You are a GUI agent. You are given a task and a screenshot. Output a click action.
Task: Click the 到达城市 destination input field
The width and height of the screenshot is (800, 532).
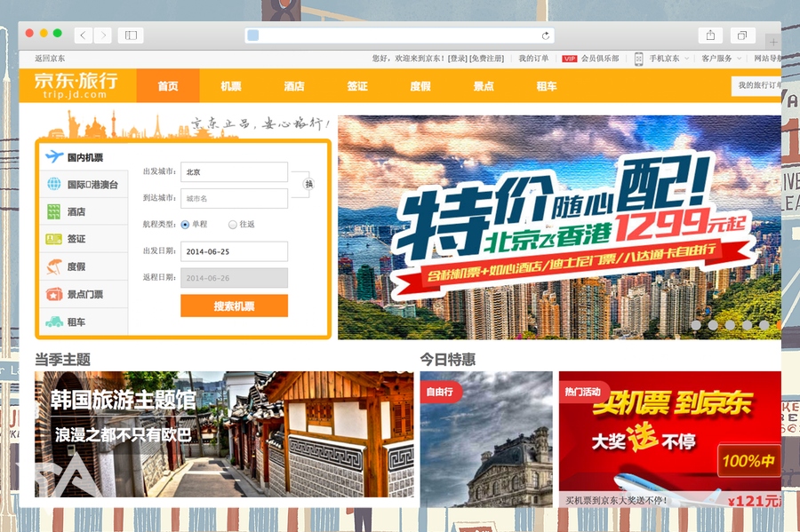tap(234, 198)
